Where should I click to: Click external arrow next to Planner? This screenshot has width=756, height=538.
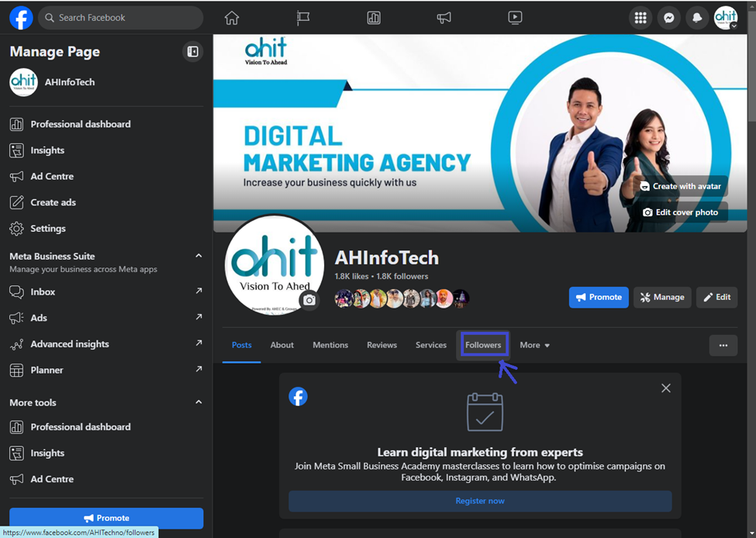(x=198, y=369)
